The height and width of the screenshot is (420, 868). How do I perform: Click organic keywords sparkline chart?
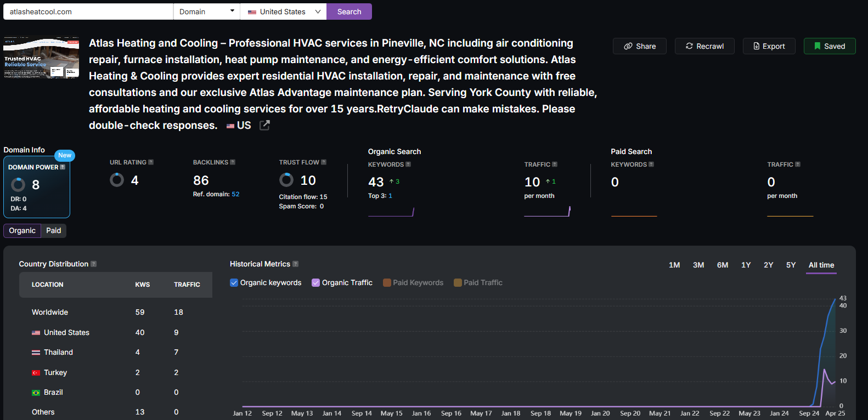click(391, 212)
